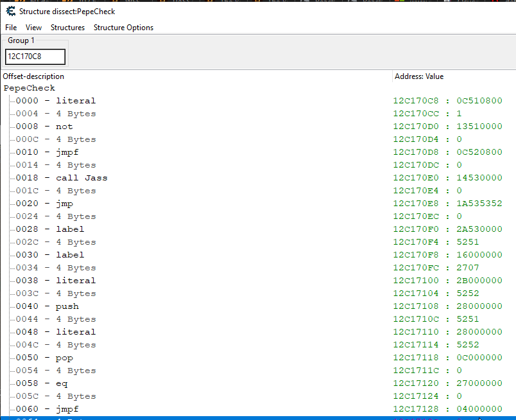Select row 0000 - literal
Viewport: 516px width, 420px height.
tap(56, 101)
